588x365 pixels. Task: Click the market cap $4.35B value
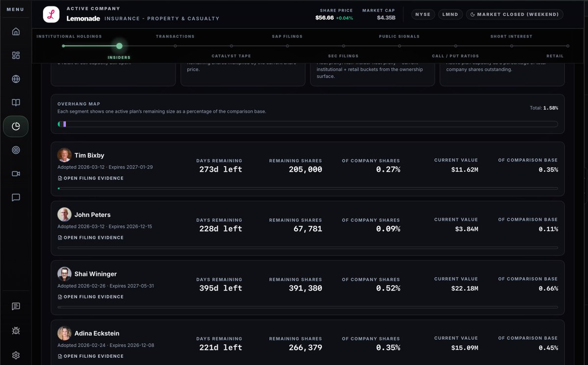click(x=387, y=18)
